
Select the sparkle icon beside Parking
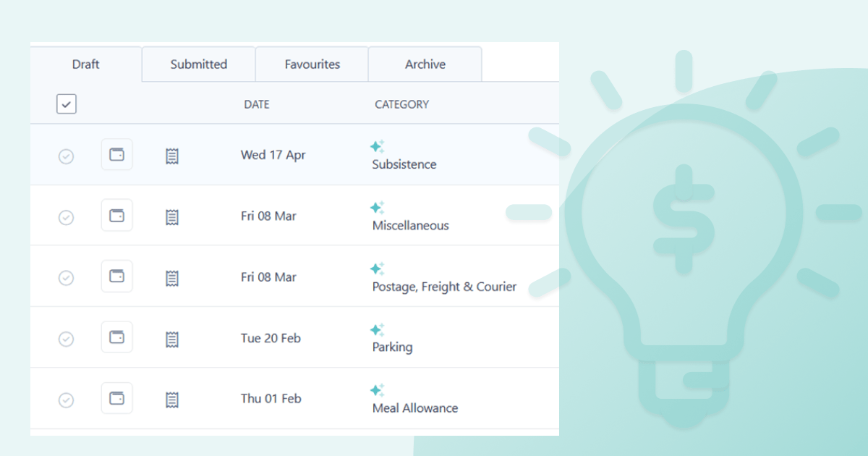[x=377, y=329]
